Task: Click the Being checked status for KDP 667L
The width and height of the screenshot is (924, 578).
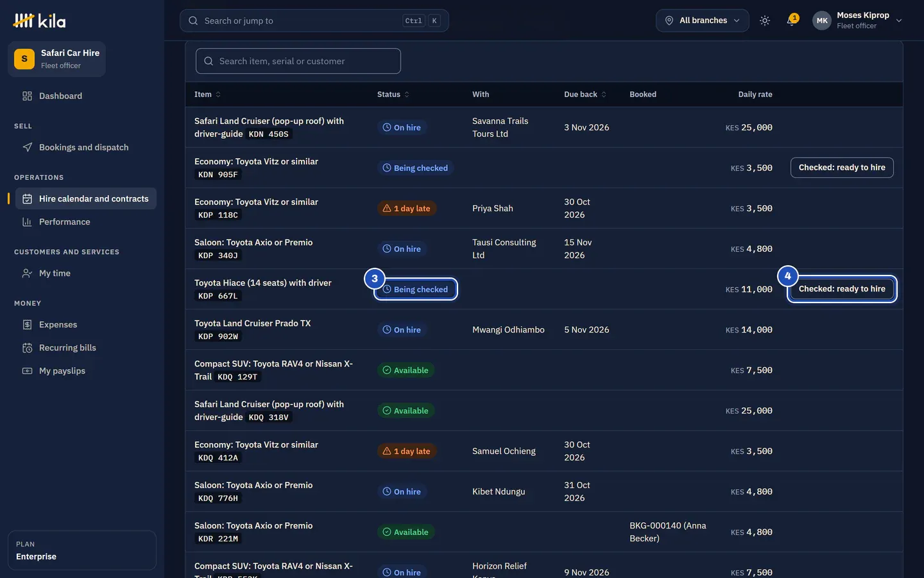Action: point(416,290)
